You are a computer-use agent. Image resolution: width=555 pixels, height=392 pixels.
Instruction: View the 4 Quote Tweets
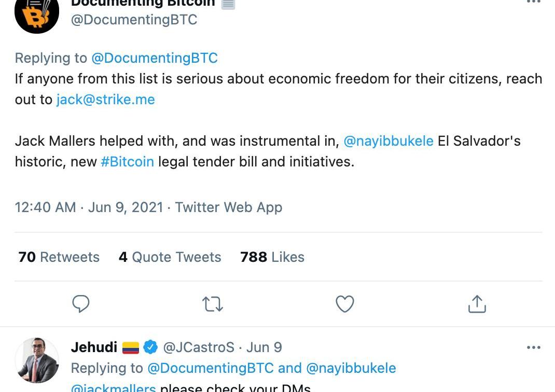pos(170,257)
